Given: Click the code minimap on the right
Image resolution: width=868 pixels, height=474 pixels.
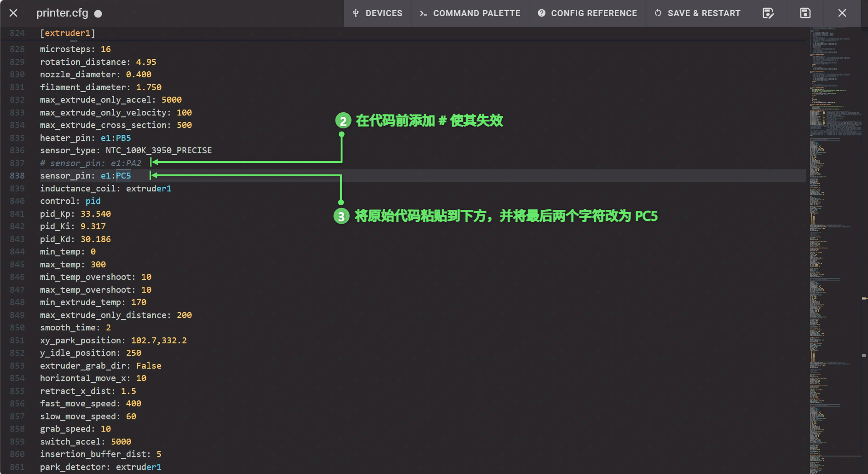Looking at the screenshot, I should 834,230.
